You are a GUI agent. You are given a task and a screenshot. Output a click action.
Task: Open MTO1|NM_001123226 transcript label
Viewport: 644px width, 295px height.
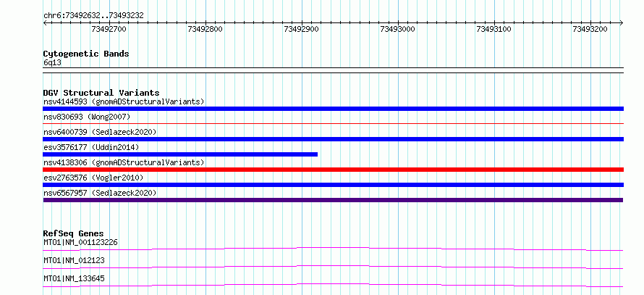(80, 242)
